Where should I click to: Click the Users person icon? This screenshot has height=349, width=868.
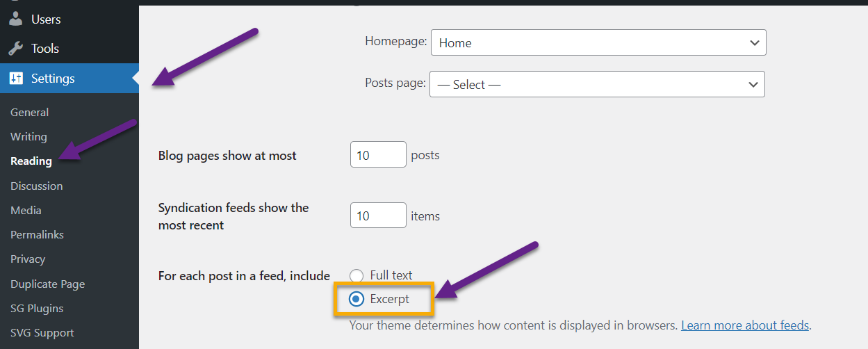[x=15, y=19]
